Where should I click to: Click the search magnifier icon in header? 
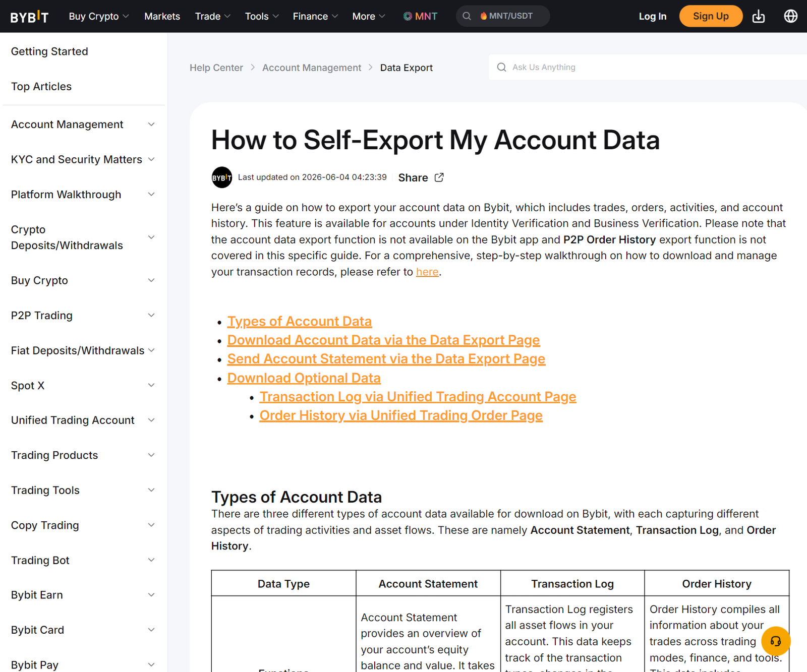tap(467, 16)
